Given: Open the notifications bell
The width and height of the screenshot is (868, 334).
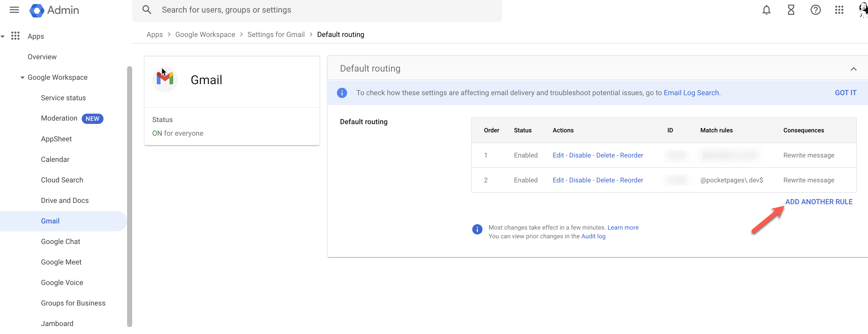Looking at the screenshot, I should [766, 10].
